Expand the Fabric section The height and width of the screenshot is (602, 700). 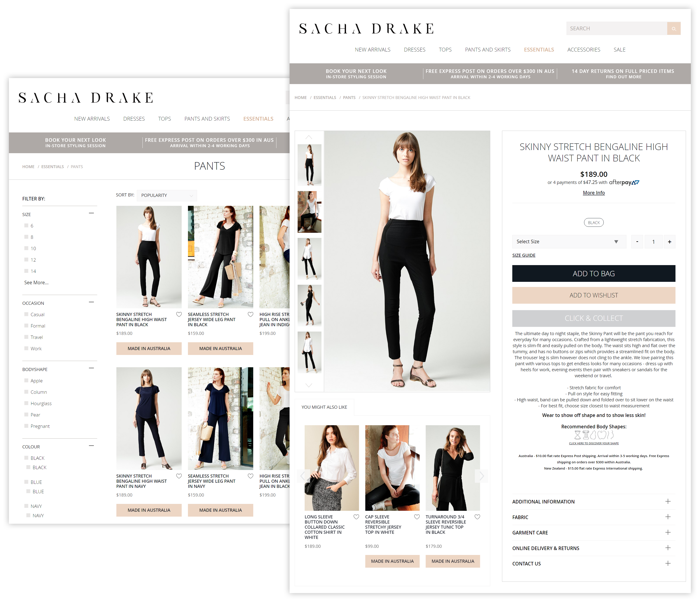(594, 517)
